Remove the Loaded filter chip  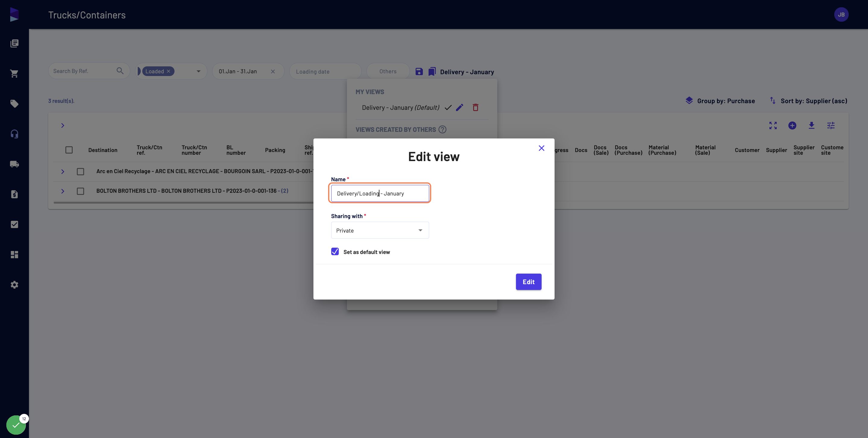[x=168, y=71]
